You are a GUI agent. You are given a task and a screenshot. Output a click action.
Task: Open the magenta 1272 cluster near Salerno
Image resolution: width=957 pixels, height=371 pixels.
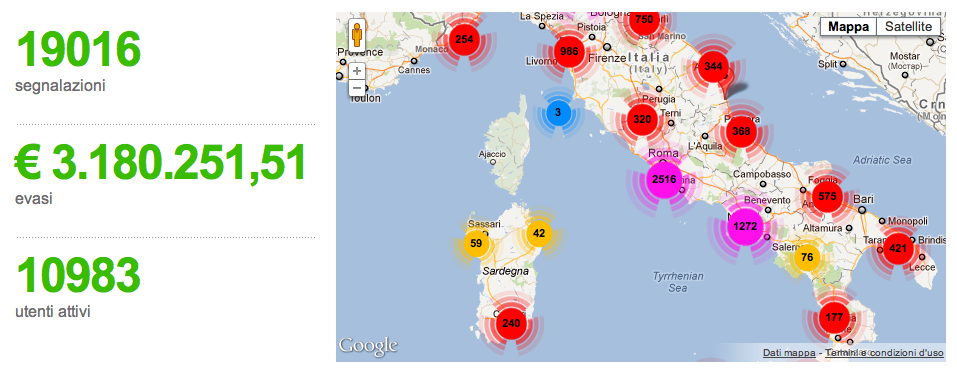[x=746, y=226]
